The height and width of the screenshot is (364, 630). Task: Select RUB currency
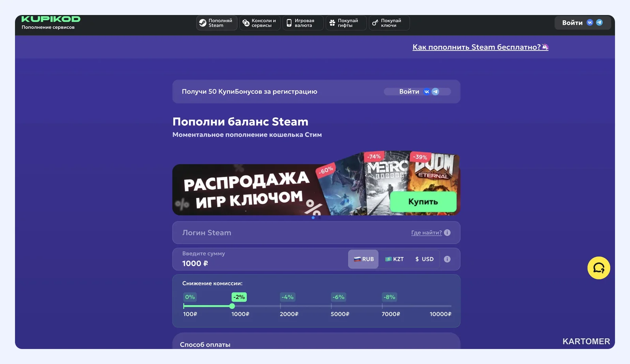pos(364,259)
